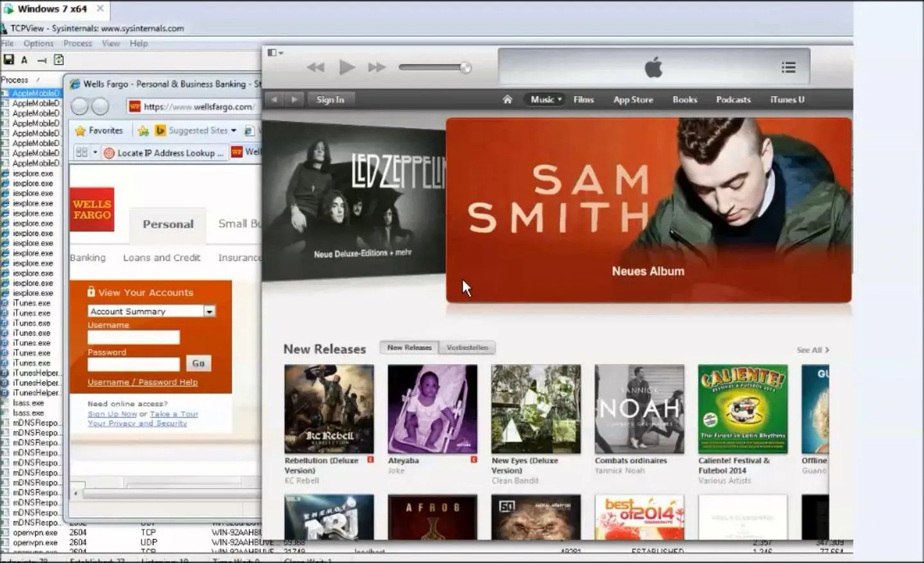Open the Your Privacy and Security link
The image size is (924, 563).
point(137,423)
